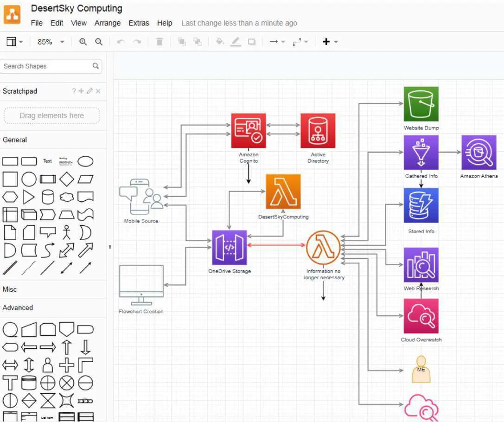
Task: Open the Arrange menu
Action: 108,23
